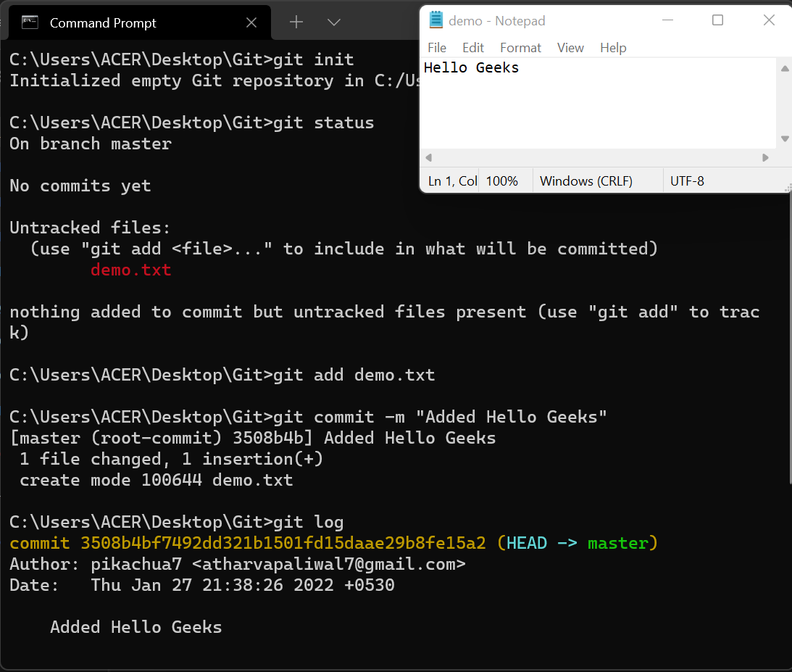
Task: Open the View menu in Notepad
Action: point(570,48)
